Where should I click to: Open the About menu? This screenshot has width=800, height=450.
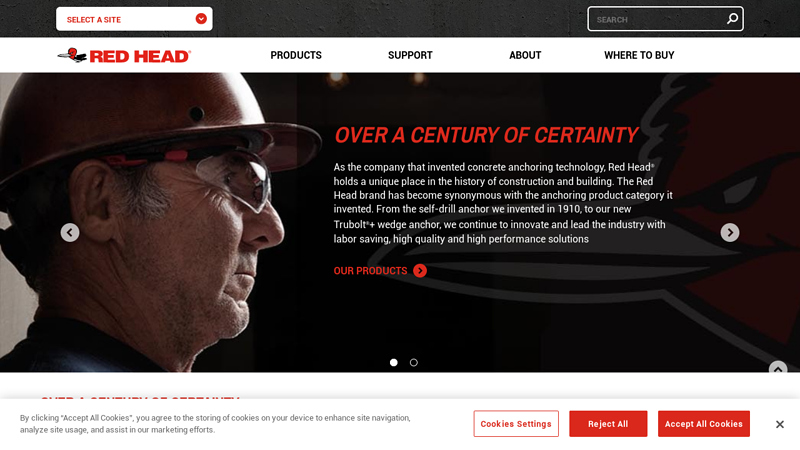(525, 55)
